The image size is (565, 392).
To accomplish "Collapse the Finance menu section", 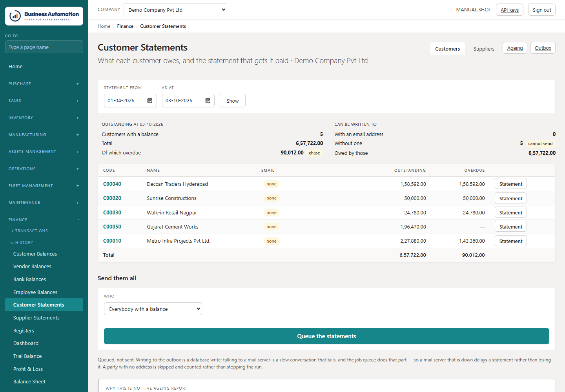I will 44,220.
